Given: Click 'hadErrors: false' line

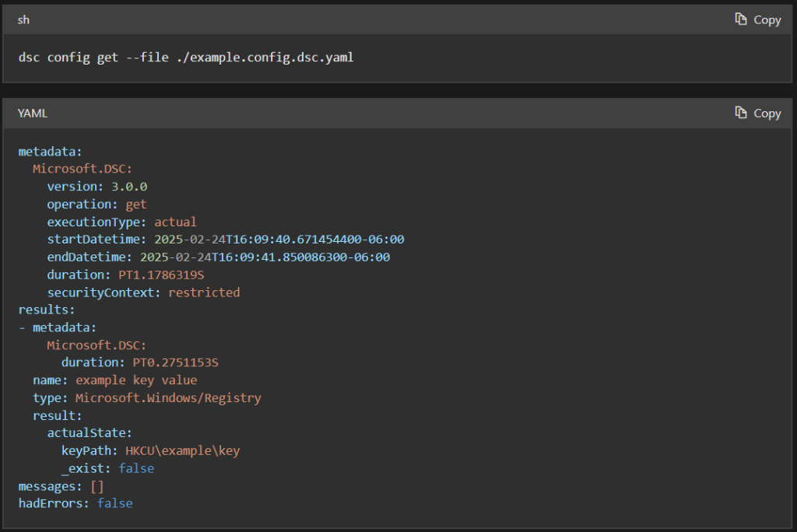Looking at the screenshot, I should pyautogui.click(x=75, y=503).
